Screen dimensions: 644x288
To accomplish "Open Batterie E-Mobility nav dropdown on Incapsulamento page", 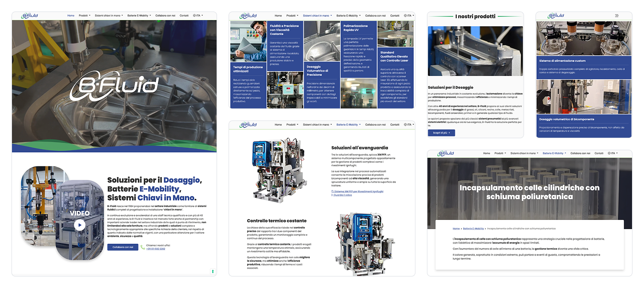I will point(554,153).
